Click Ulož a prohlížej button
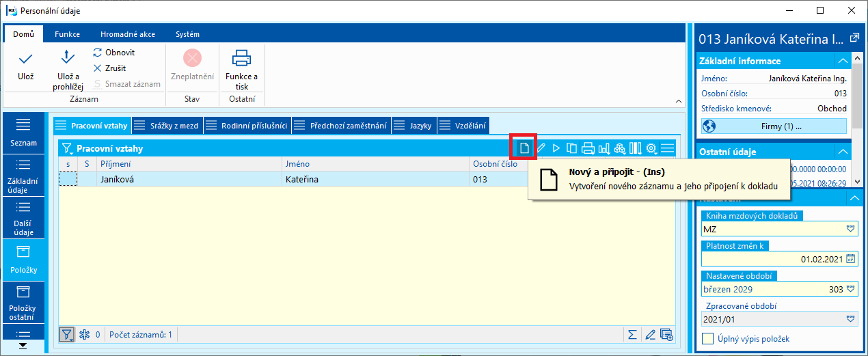Viewport: 868px width, 356px height. tap(67, 68)
